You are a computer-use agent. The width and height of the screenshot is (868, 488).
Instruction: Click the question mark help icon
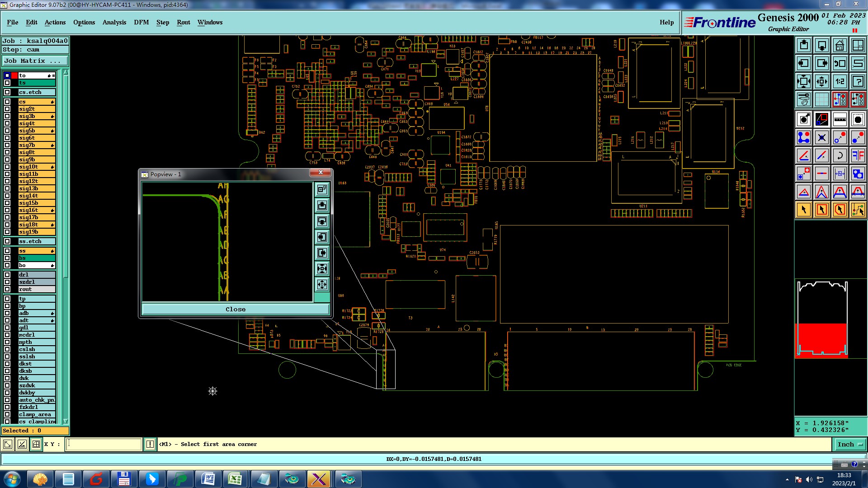(x=858, y=81)
